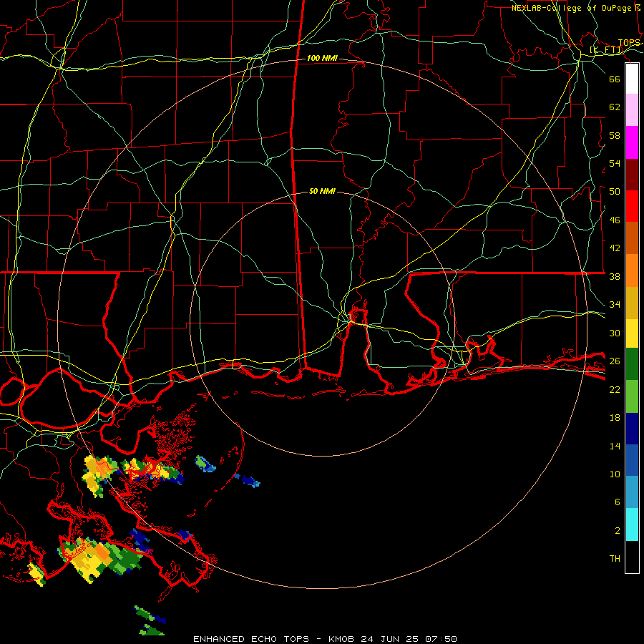The image size is (644, 644).
Task: Click the bright red 50 kft legend swatch
Action: point(632,206)
